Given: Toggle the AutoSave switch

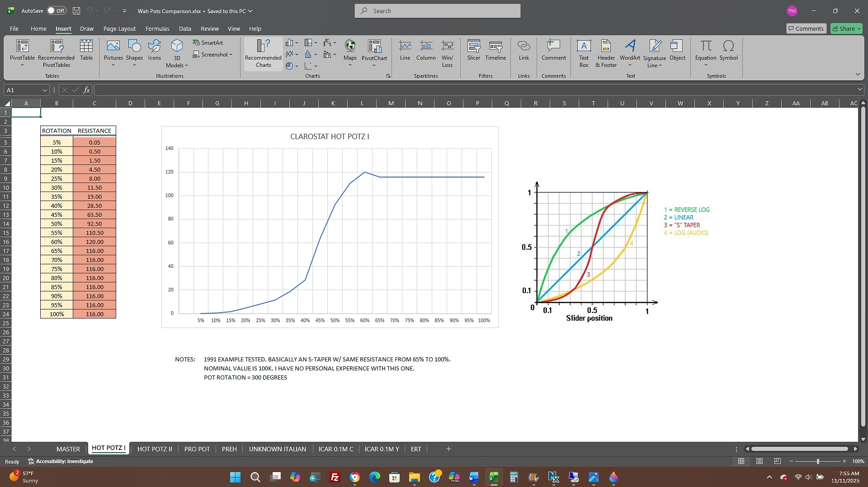Looking at the screenshot, I should coord(57,11).
